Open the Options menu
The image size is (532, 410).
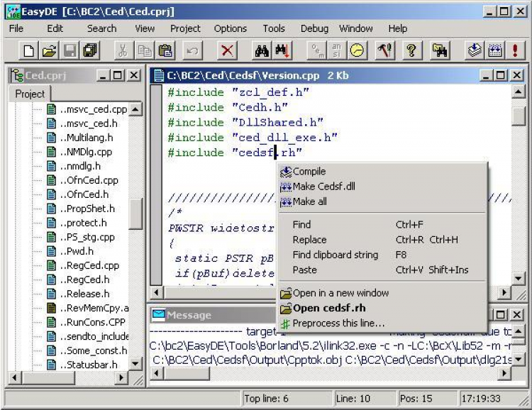pyautogui.click(x=231, y=28)
